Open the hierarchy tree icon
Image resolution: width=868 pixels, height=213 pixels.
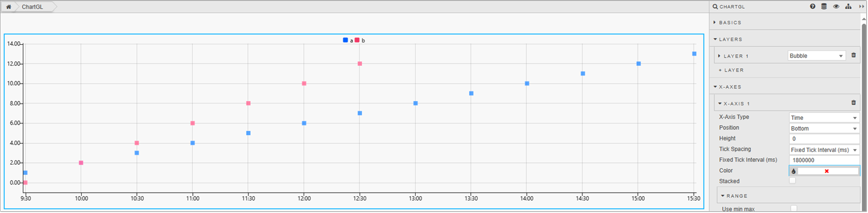click(x=848, y=6)
